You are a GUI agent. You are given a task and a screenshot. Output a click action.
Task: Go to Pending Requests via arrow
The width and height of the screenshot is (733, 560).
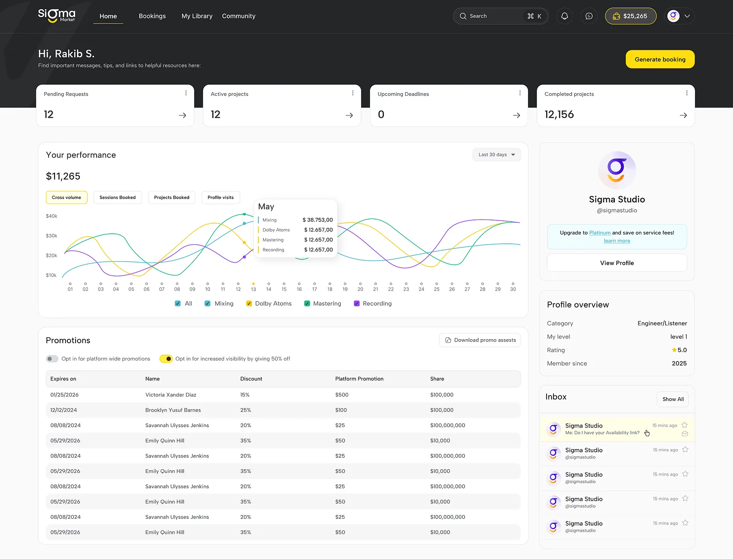click(182, 115)
